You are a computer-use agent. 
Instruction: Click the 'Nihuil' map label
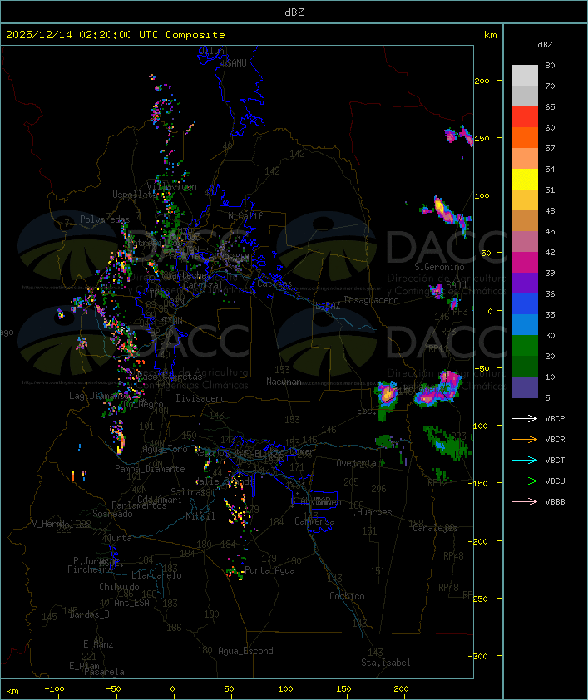point(200,516)
